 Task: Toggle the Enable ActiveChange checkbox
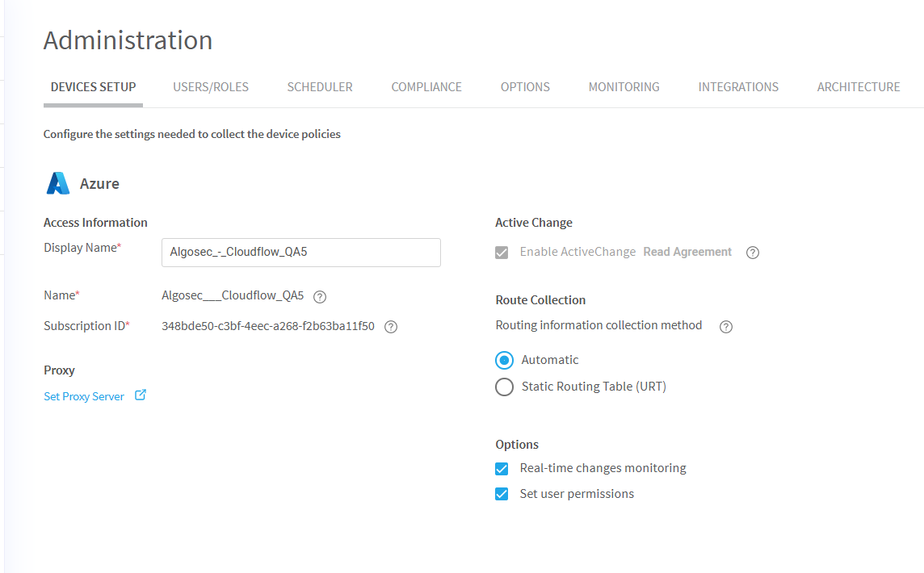(x=502, y=253)
